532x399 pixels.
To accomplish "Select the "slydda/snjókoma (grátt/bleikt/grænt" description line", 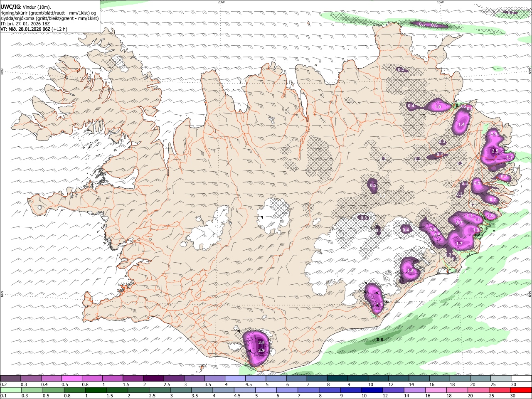I will pyautogui.click(x=49, y=18).
